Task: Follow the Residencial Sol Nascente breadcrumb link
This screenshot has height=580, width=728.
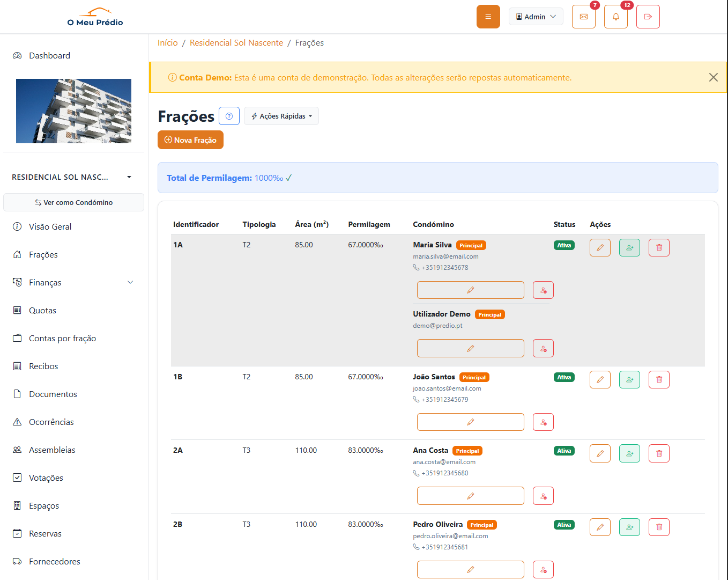Action: [x=236, y=43]
